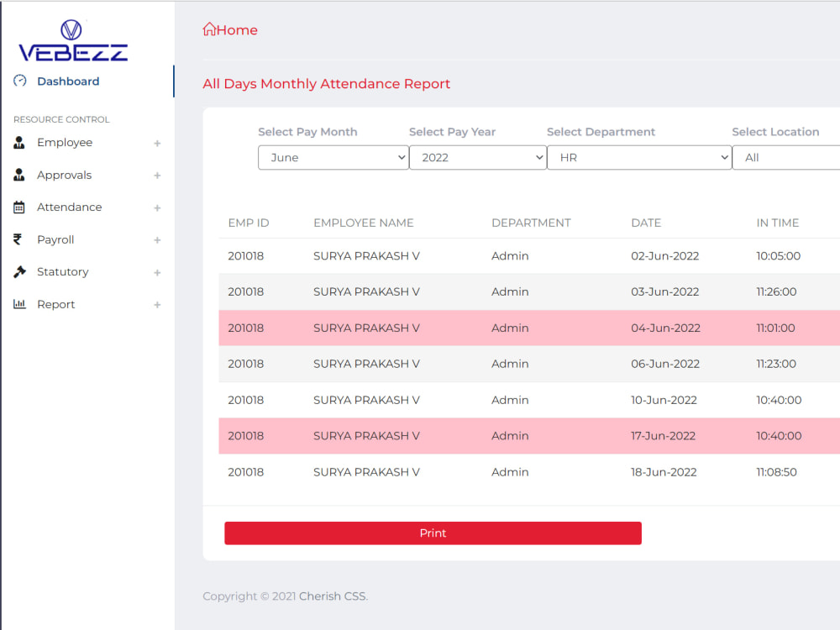Viewport: 840px width, 630px height.
Task: Select the 02-Jun-2022 date cell
Action: 664,256
